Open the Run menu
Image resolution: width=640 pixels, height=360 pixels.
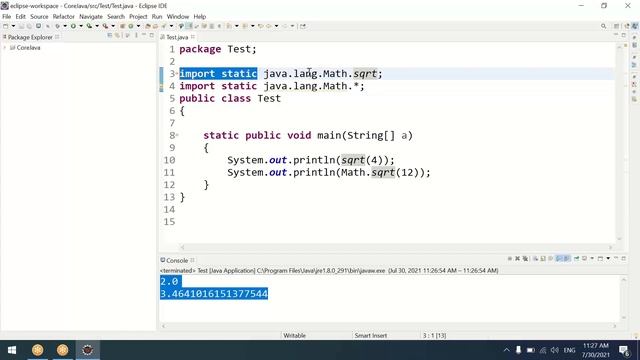pyautogui.click(x=157, y=17)
